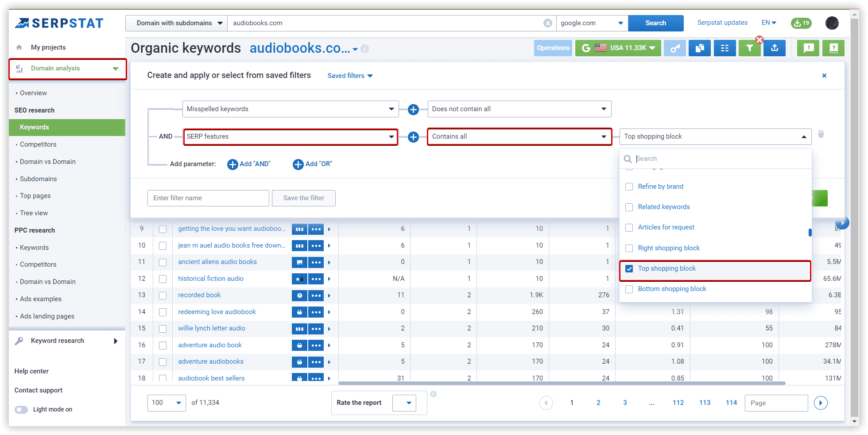This screenshot has height=435, width=868.
Task: Open the three-dot menu for historical fiction audio
Action: pyautogui.click(x=316, y=279)
